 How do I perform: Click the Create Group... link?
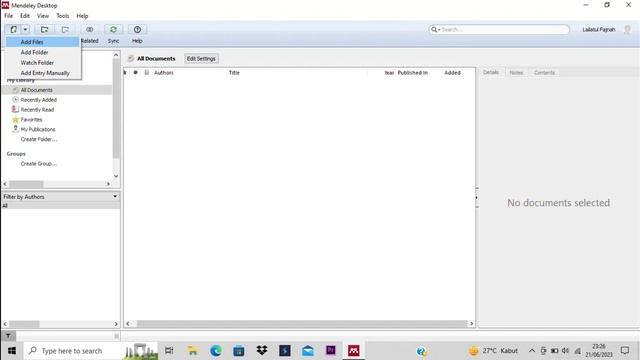[x=39, y=164]
